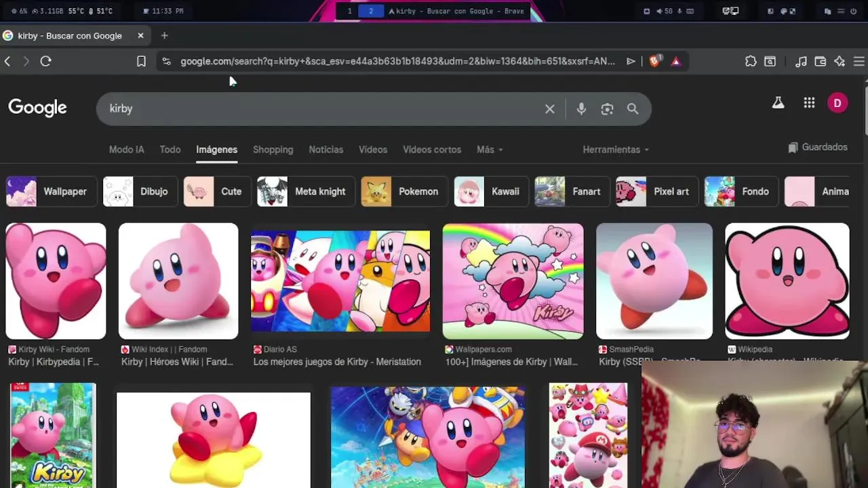Open the Google account avatar D

pos(837,103)
